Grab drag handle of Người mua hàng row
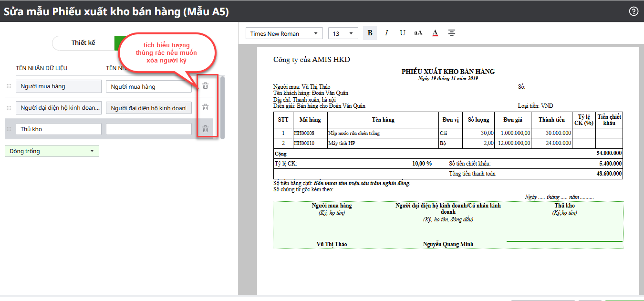Viewport: 644px width, 301px height. click(x=9, y=86)
